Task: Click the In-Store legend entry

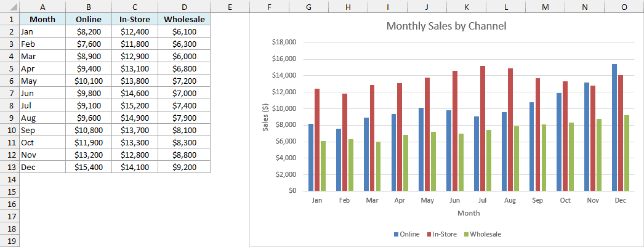Action: click(441, 234)
